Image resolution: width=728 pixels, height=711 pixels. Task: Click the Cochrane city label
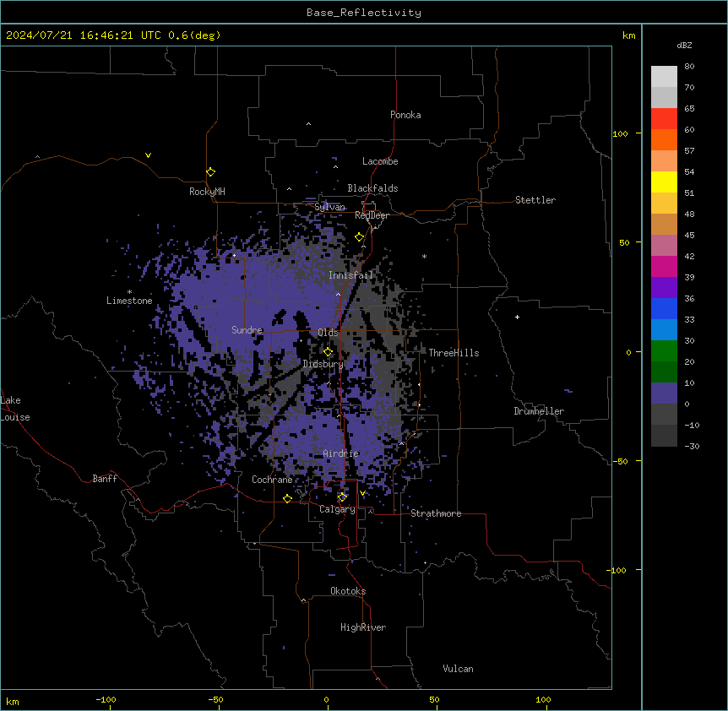[272, 480]
